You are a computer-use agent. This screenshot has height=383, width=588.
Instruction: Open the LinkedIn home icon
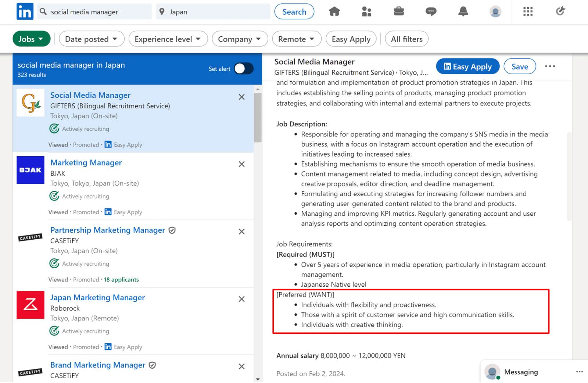coord(334,12)
